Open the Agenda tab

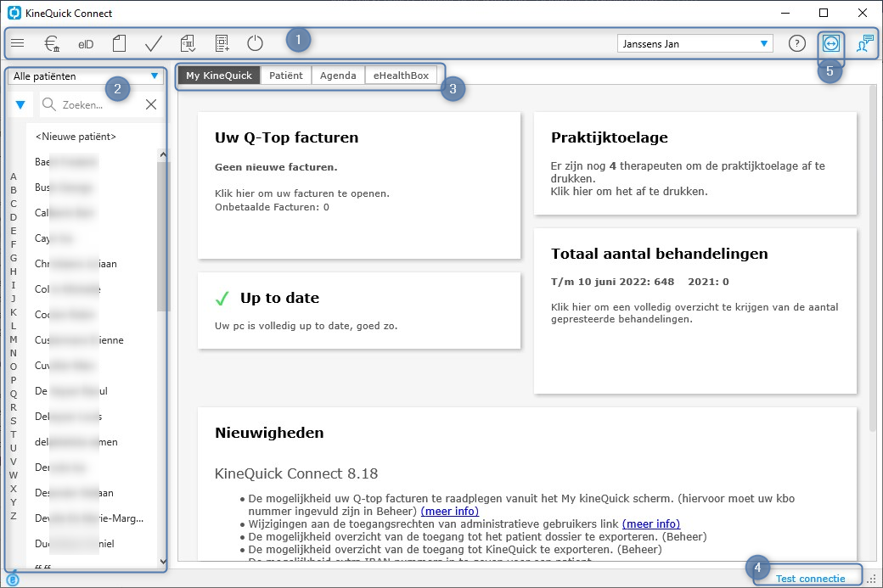tap(338, 76)
